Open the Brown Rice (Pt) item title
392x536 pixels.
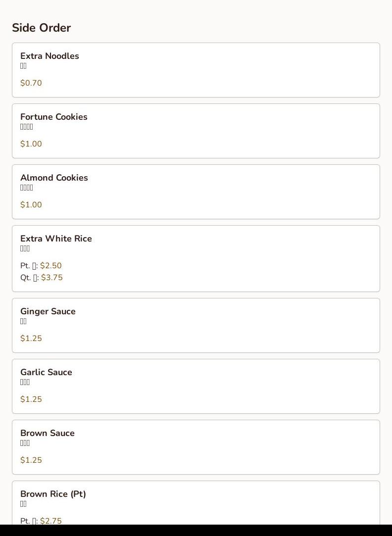[53, 494]
